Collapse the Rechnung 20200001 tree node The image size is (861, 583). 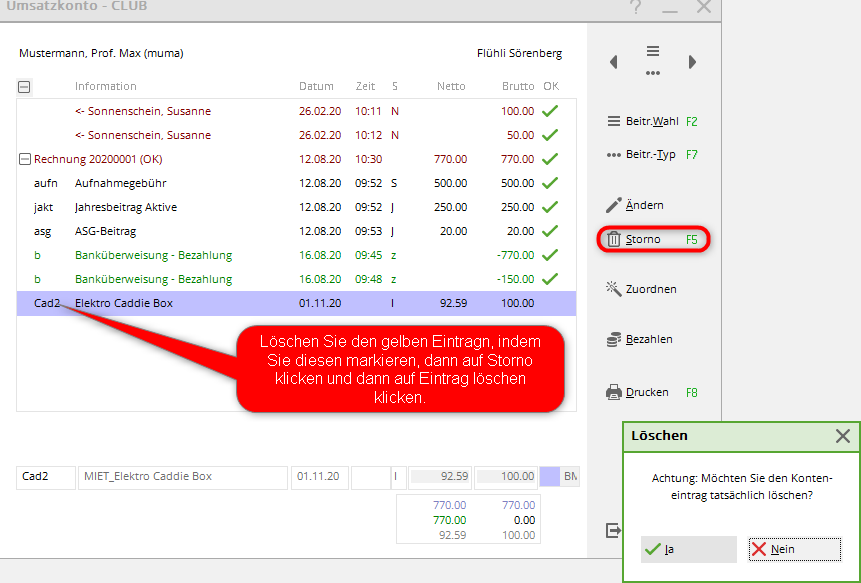pyautogui.click(x=25, y=159)
